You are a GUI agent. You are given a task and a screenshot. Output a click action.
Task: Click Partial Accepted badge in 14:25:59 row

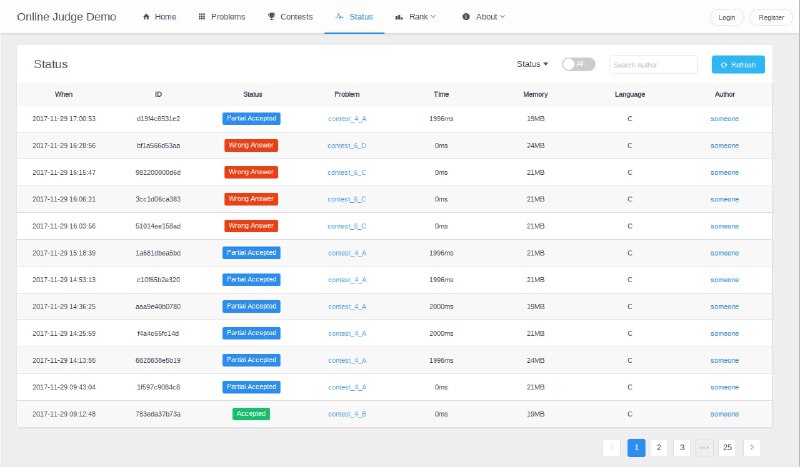(x=252, y=333)
